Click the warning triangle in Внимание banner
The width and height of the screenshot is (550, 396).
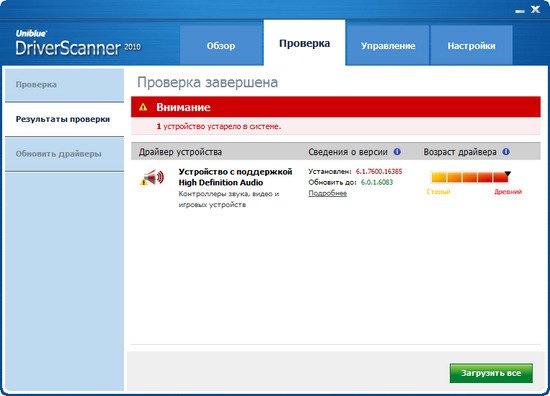143,107
